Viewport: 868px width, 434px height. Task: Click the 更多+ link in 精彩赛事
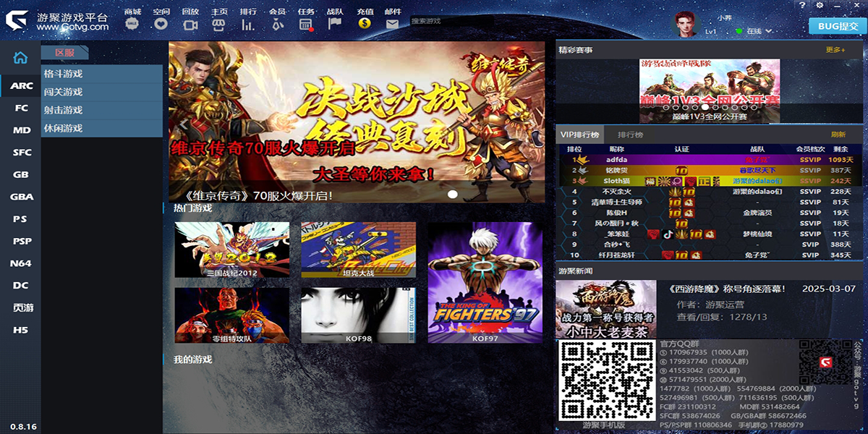tap(835, 50)
